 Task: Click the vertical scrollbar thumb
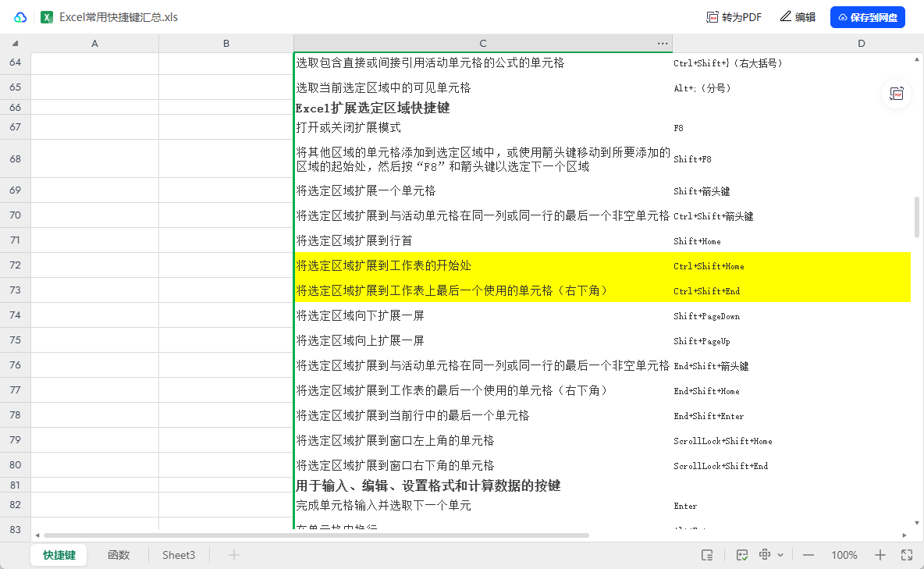(916, 217)
